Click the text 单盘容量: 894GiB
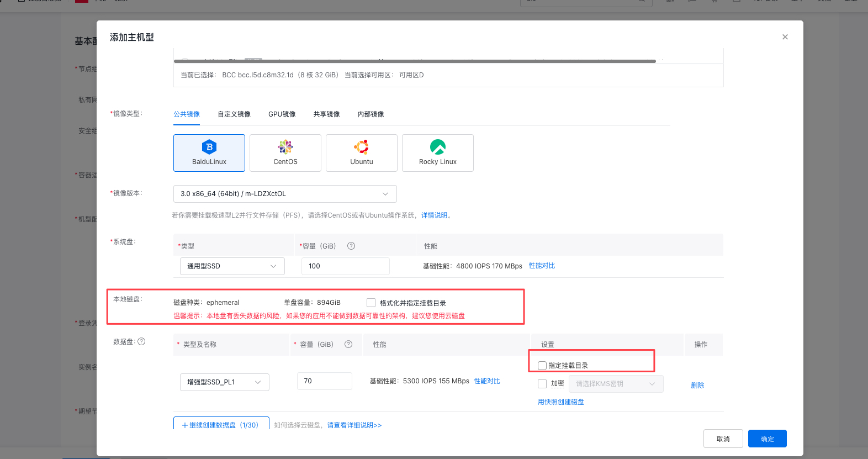868x459 pixels. [x=312, y=303]
